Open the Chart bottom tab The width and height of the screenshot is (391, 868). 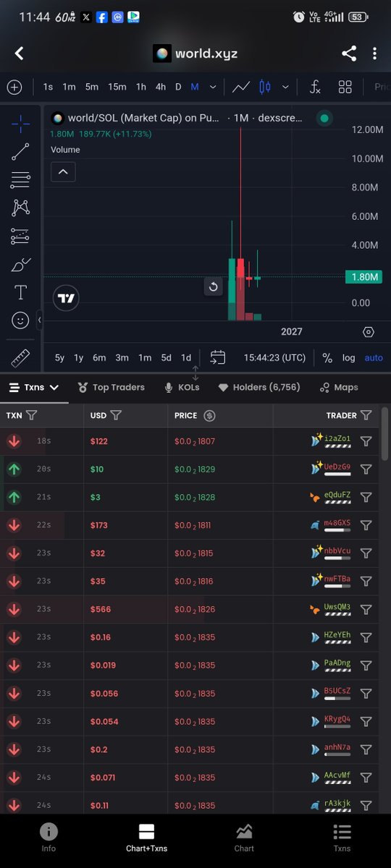point(244,838)
